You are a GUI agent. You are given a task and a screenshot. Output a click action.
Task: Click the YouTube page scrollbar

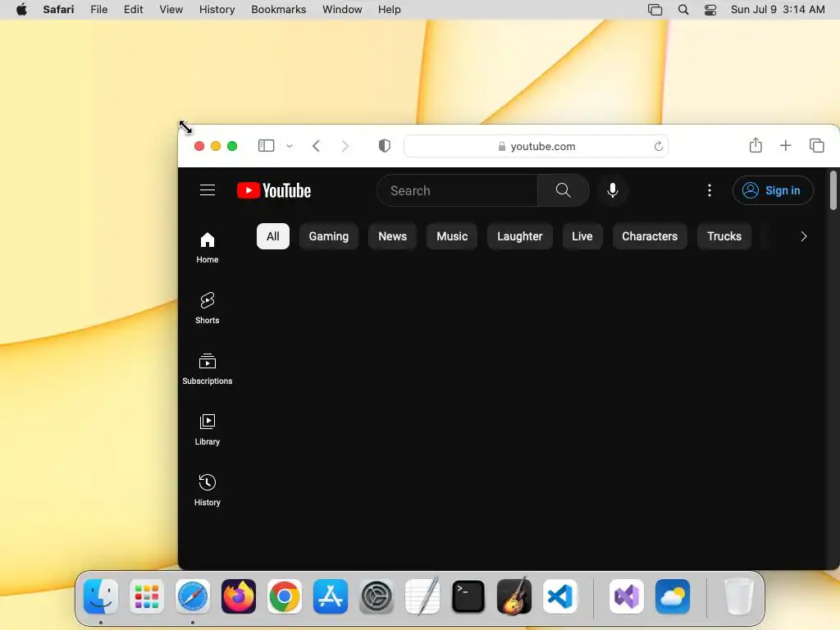click(833, 190)
